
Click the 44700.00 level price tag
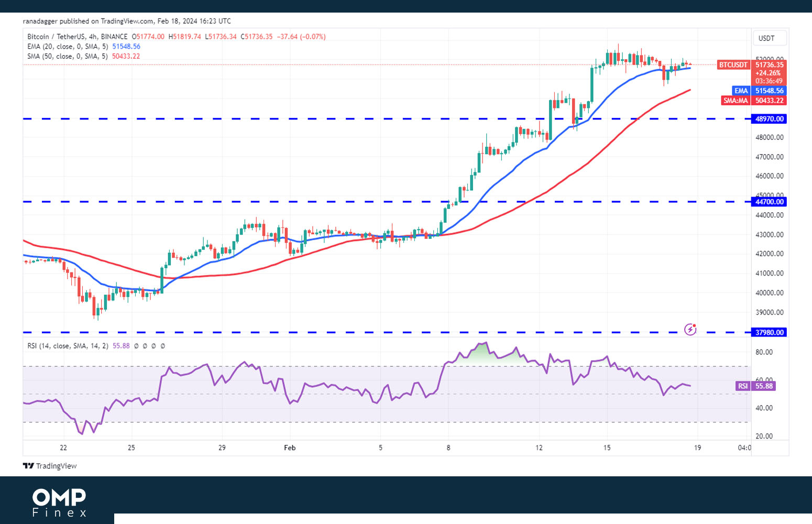(x=769, y=202)
